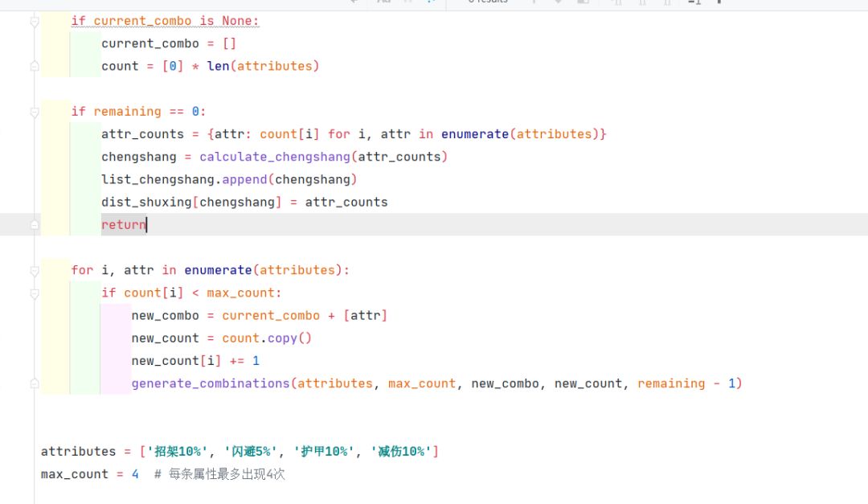
Task: Collapse the 'for i, attr in enumerate' loop fold marker
Action: click(x=35, y=270)
